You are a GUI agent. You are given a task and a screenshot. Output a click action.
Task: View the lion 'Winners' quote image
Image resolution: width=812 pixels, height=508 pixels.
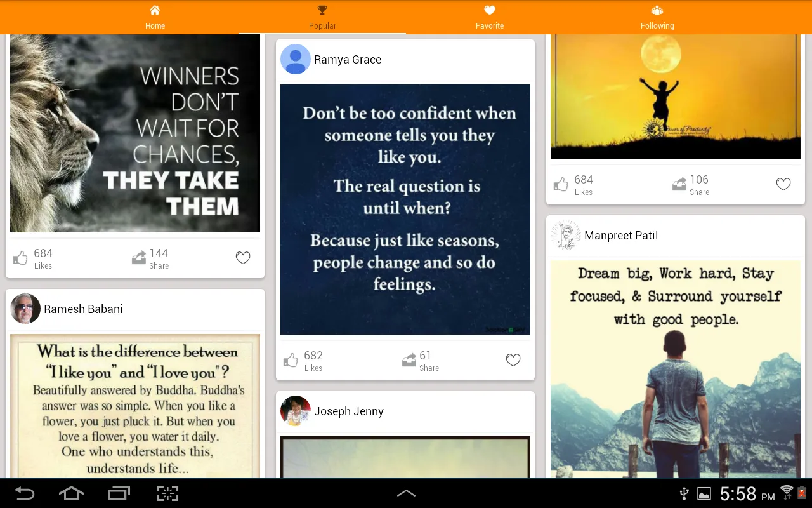pyautogui.click(x=135, y=133)
